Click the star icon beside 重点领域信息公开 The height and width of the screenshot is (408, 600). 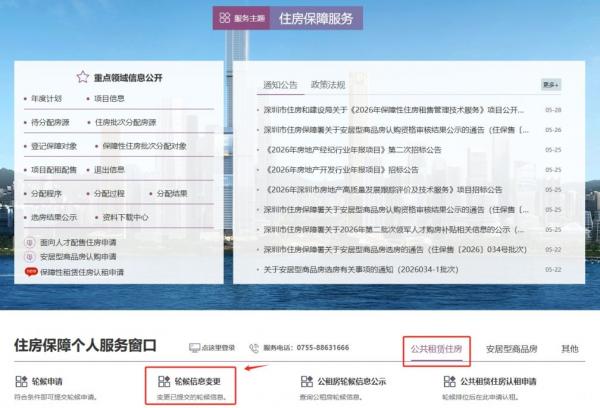(x=83, y=77)
